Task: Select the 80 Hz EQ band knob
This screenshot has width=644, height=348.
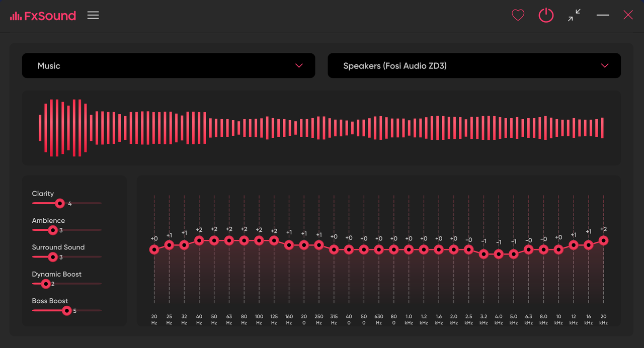Action: click(x=244, y=240)
